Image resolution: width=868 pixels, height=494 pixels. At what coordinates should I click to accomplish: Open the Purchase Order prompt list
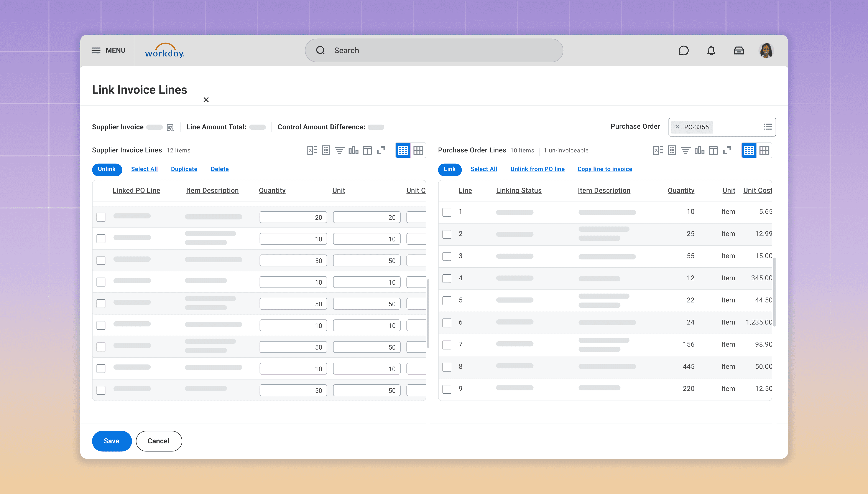[768, 127]
